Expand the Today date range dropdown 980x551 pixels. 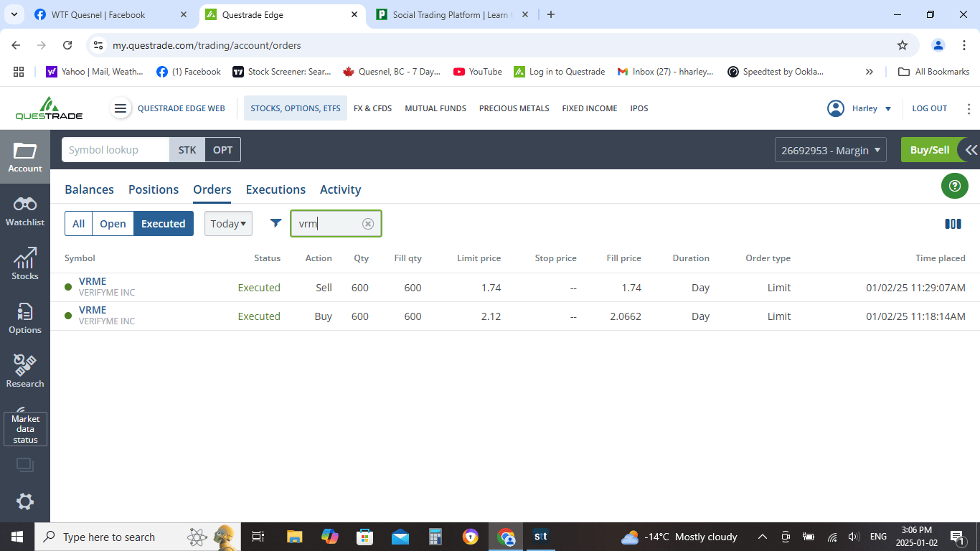point(228,224)
